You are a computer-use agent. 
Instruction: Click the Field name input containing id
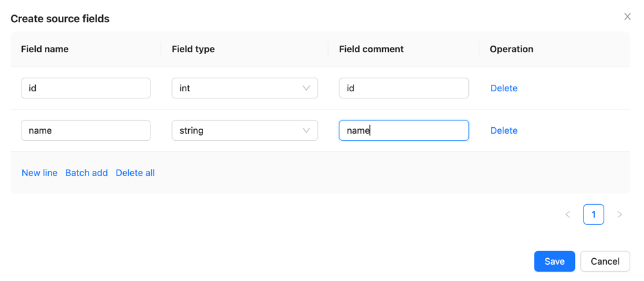(x=86, y=88)
